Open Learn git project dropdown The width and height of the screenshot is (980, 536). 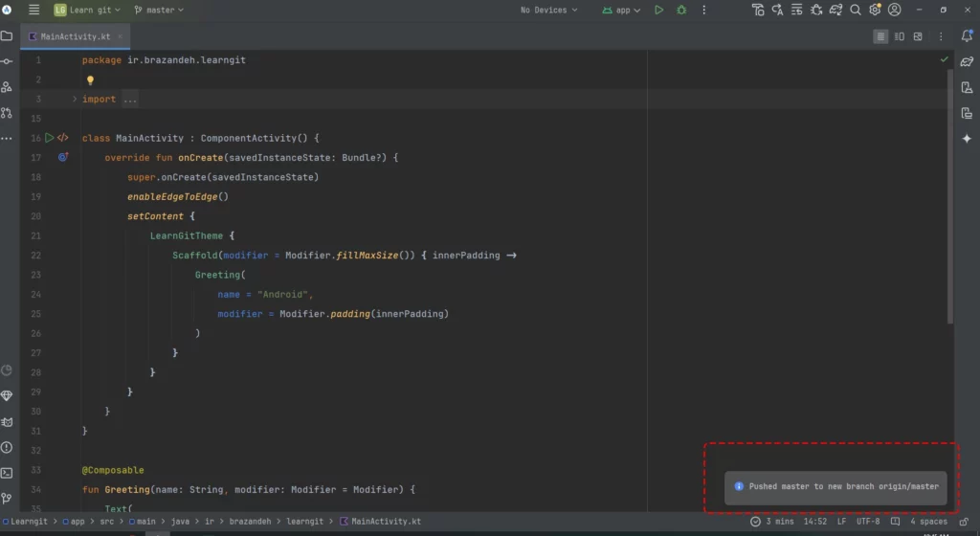tap(87, 10)
